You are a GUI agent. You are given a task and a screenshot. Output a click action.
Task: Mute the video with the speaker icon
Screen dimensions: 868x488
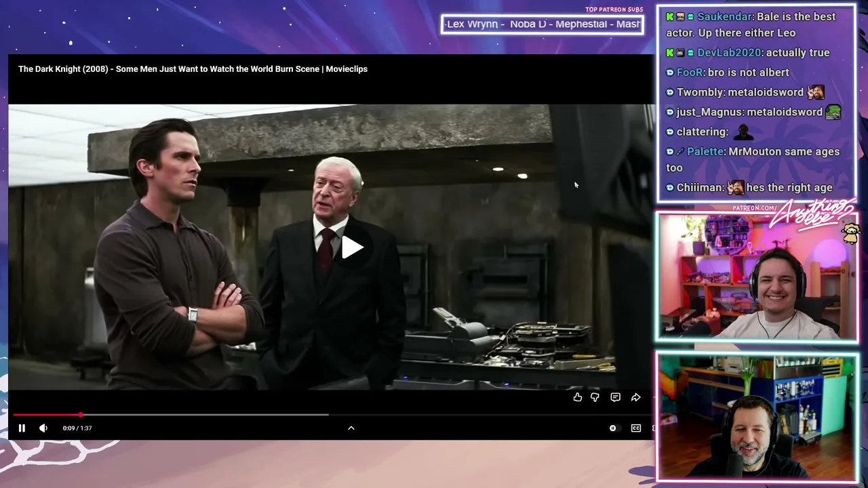point(43,428)
